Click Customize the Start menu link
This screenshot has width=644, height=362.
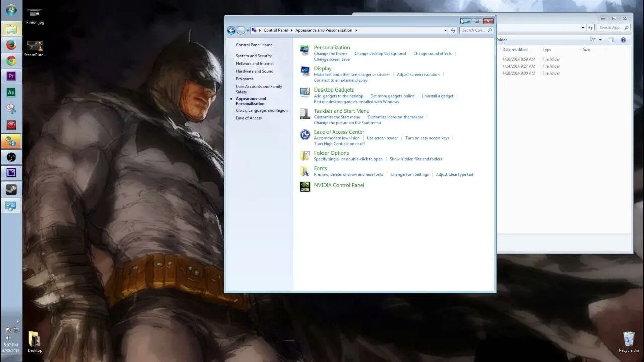[337, 117]
